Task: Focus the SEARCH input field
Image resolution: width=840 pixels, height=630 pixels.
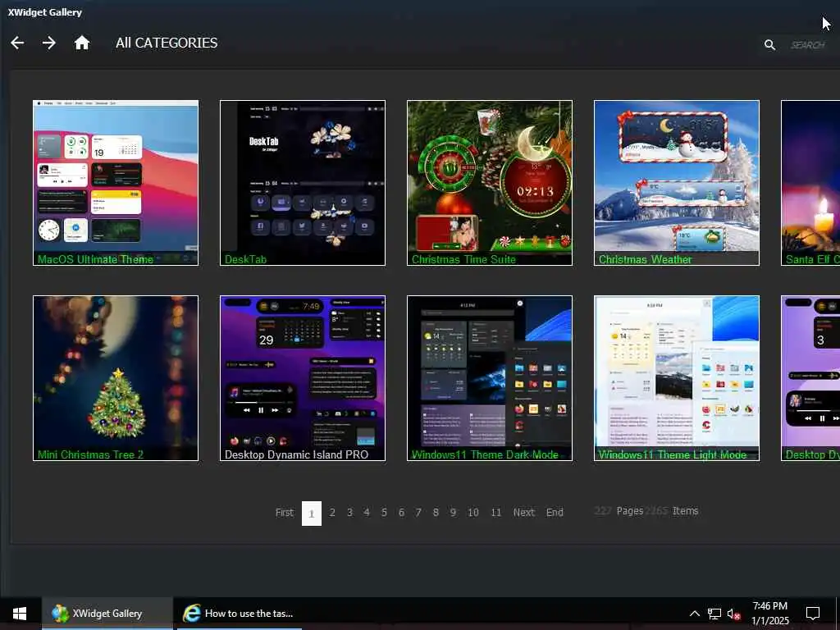Action: (x=808, y=45)
